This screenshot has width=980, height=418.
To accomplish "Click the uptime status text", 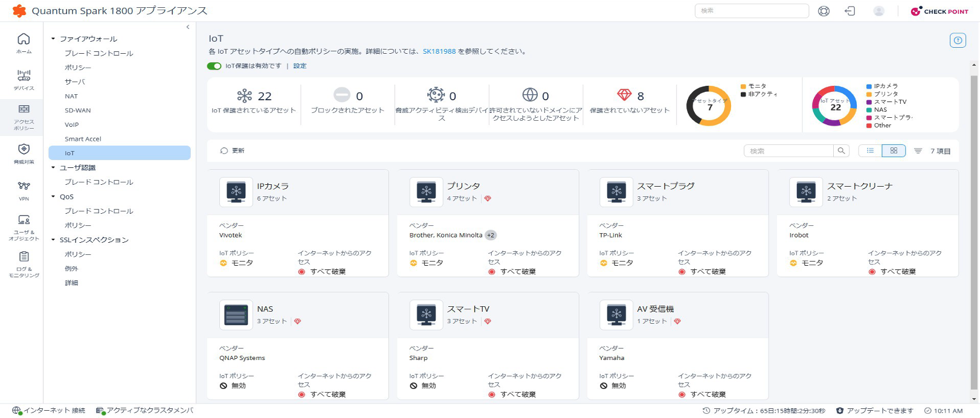I will coord(769,411).
